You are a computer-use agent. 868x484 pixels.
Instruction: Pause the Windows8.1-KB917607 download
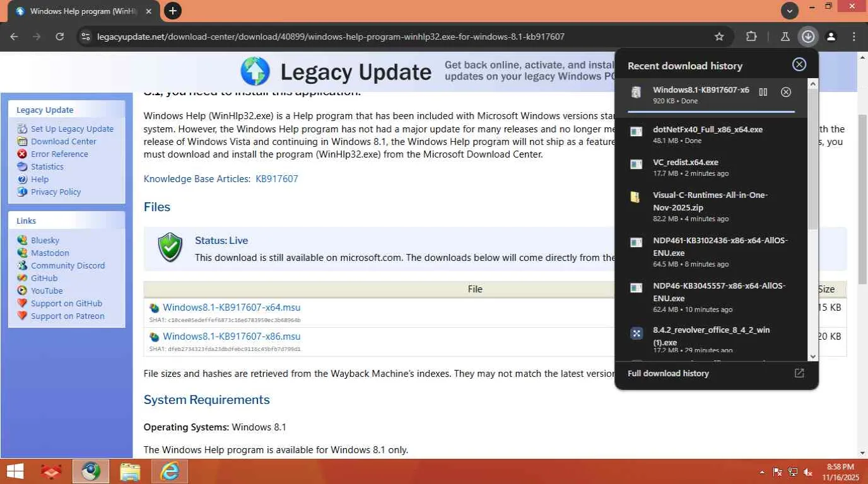click(763, 92)
